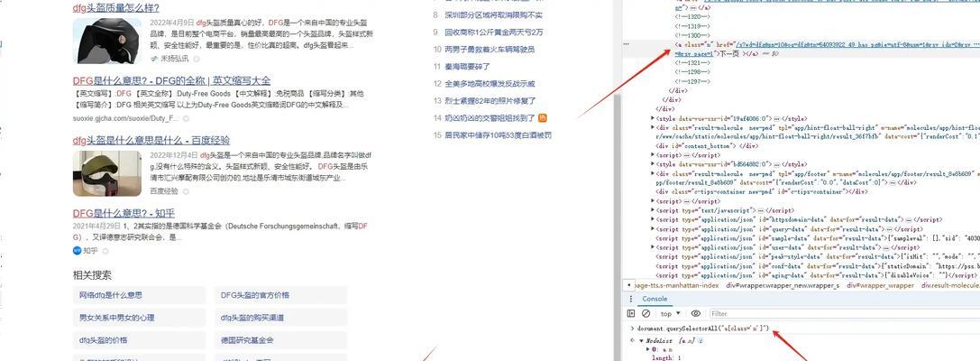980x361 pixels.
Task: Open DFG是什么意思? - 知乎 result
Action: tap(124, 213)
